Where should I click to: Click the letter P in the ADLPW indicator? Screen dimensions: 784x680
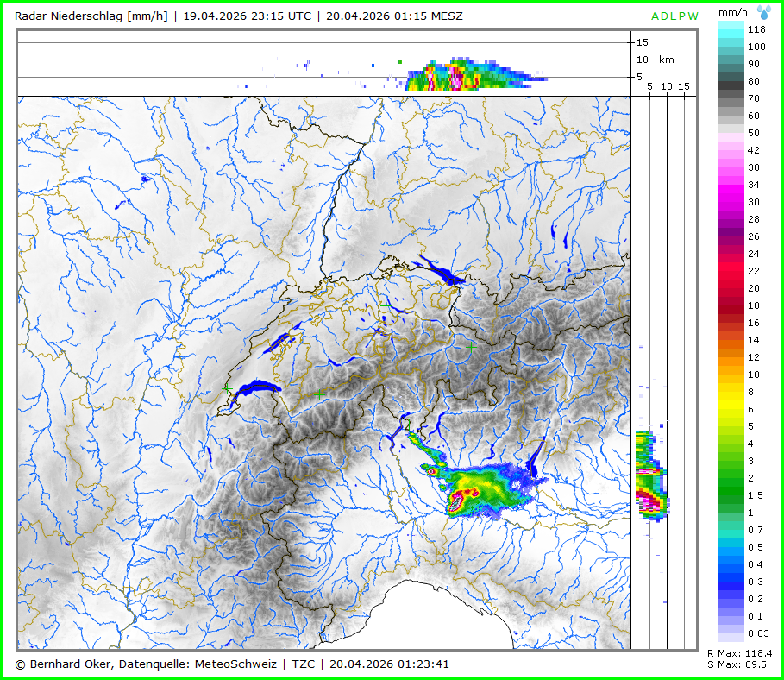tap(683, 16)
